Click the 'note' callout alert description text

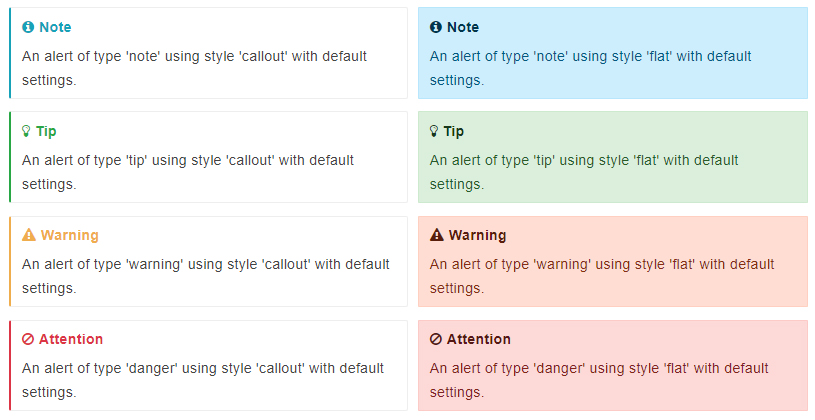(x=194, y=68)
